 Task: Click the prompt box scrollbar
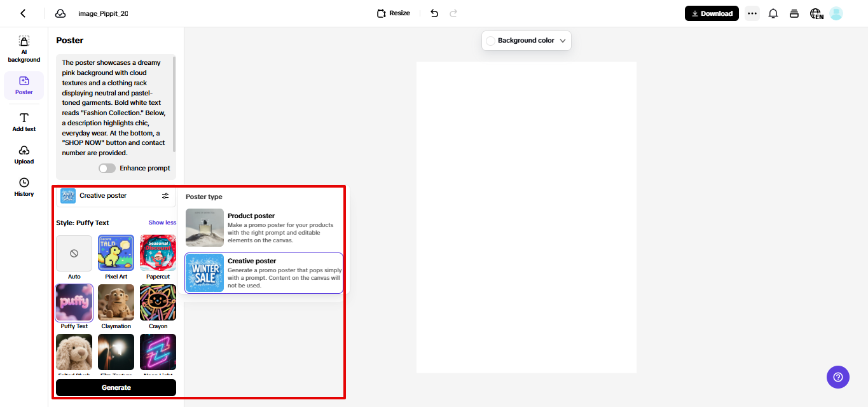coord(174,105)
